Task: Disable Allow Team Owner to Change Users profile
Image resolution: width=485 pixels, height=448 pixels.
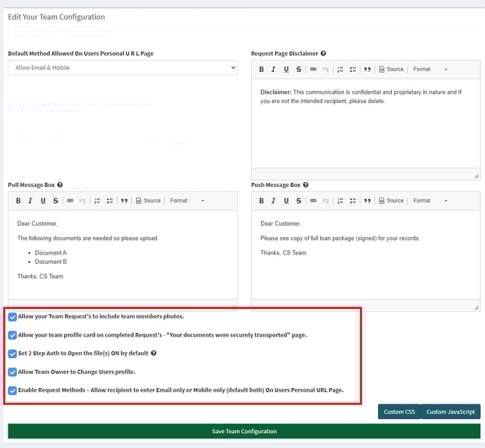Action: click(13, 372)
